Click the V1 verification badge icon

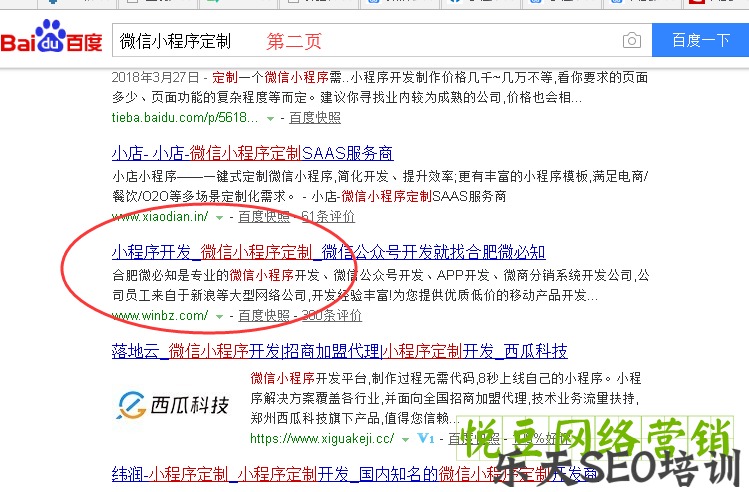tap(426, 438)
